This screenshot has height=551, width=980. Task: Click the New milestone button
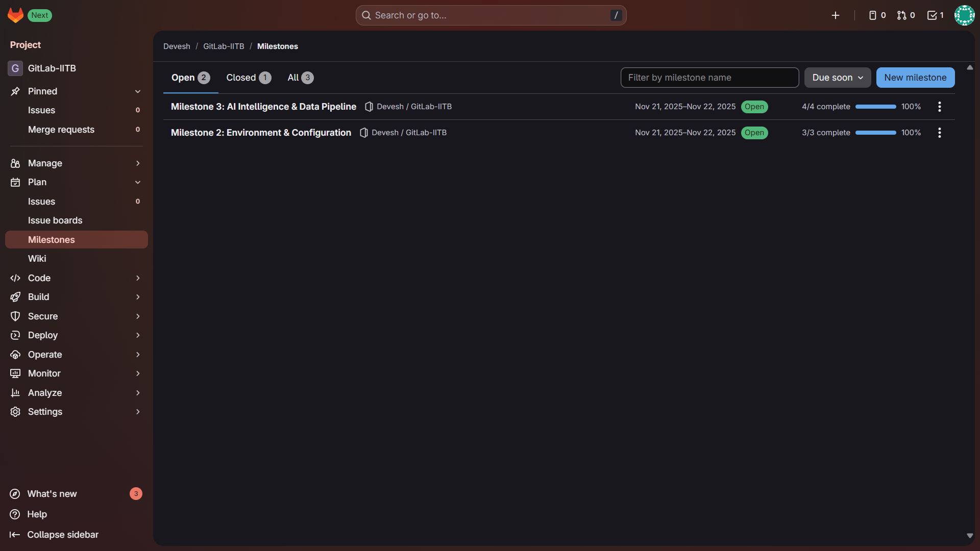[x=915, y=78]
